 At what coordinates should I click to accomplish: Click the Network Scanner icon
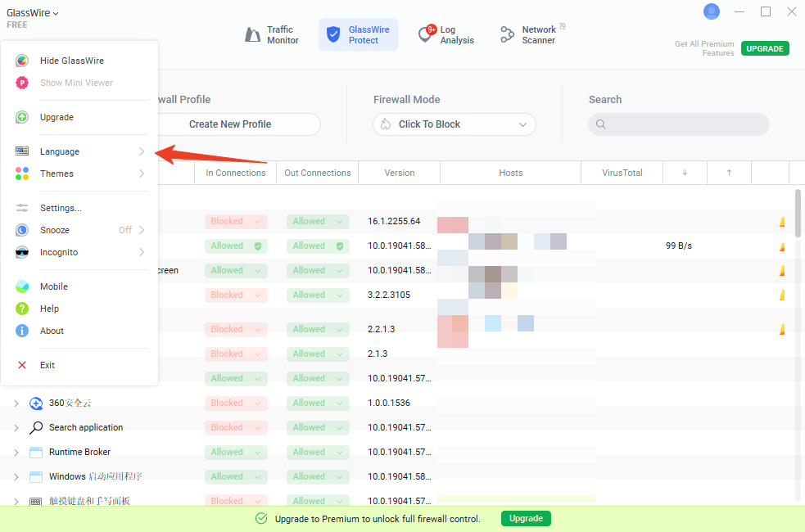[x=508, y=35]
